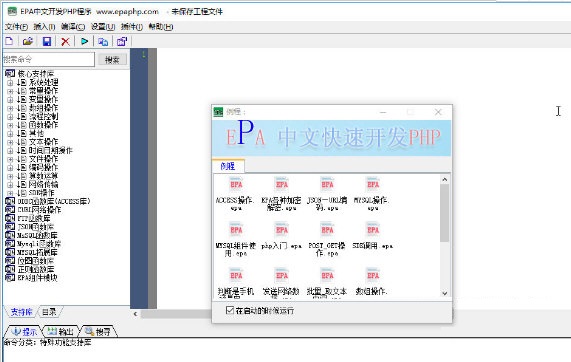Select the Mysqli函数库 library icon
This screenshot has height=362, width=571.
click(x=10, y=244)
